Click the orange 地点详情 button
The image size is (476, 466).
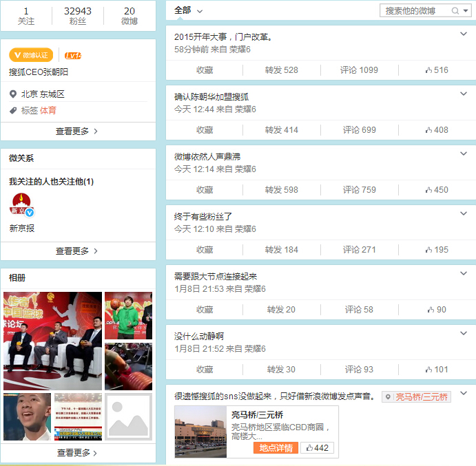click(x=276, y=448)
